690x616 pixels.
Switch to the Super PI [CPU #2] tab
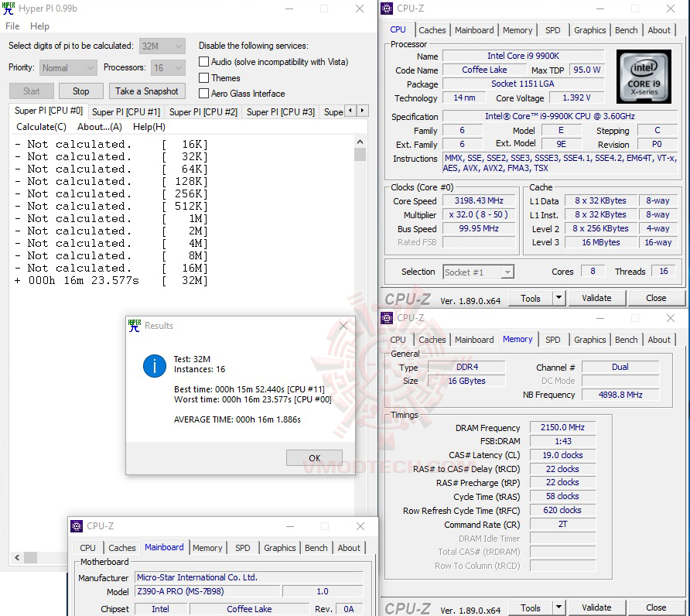[x=203, y=111]
